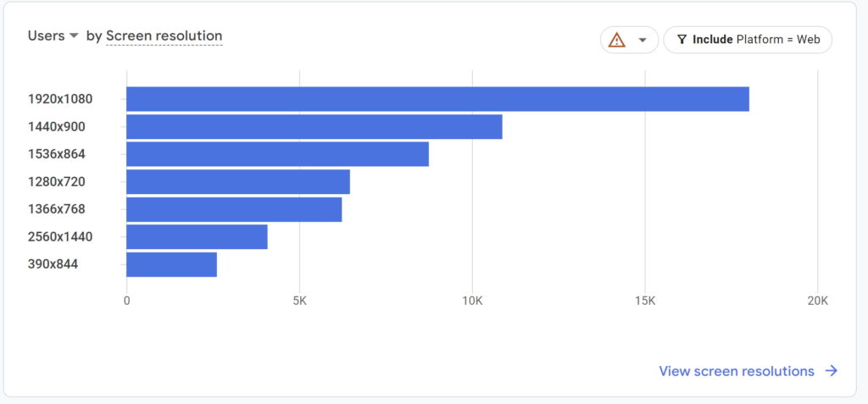Click the Include Platform = Web filter chip
The image size is (868, 404).
(x=748, y=40)
